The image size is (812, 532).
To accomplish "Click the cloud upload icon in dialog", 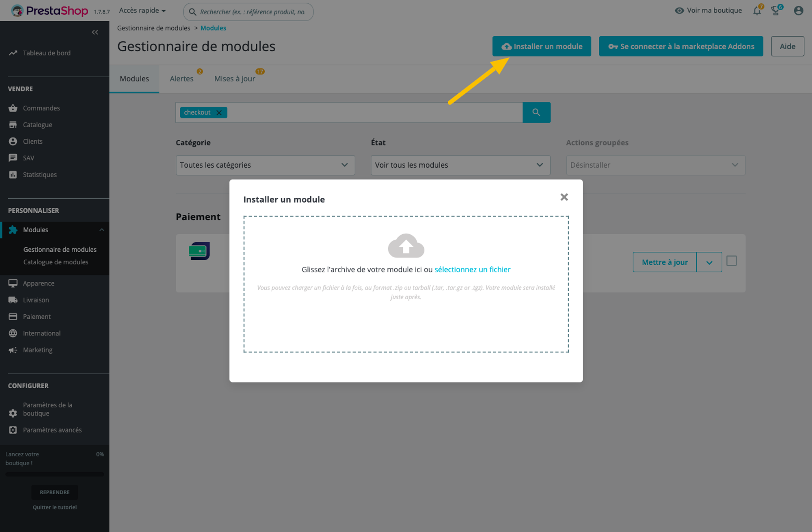I will tap(406, 246).
